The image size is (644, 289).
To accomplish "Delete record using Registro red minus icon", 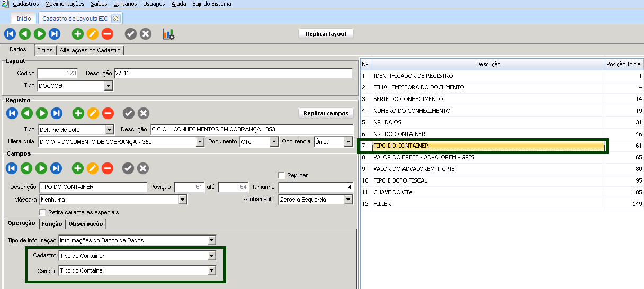I will pos(108,113).
